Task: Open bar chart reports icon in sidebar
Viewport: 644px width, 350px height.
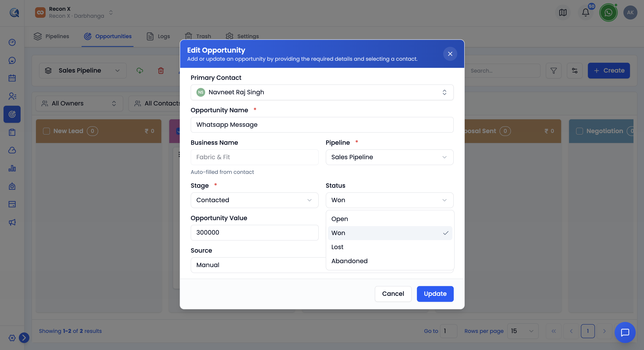Action: coord(12,168)
